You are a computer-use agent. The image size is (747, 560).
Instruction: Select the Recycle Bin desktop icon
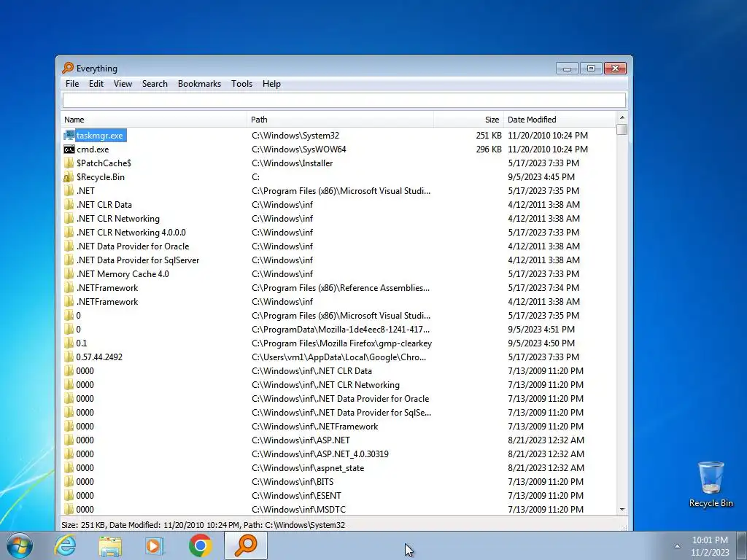pyautogui.click(x=711, y=484)
